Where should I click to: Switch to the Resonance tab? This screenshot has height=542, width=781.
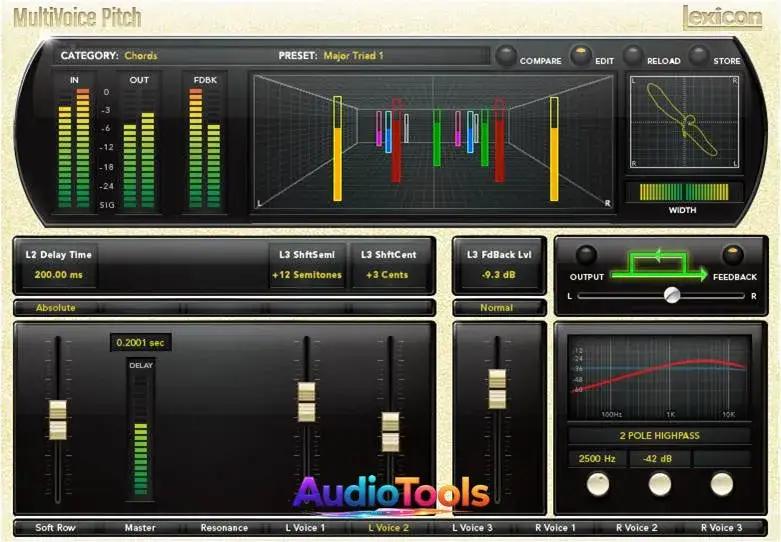[224, 528]
